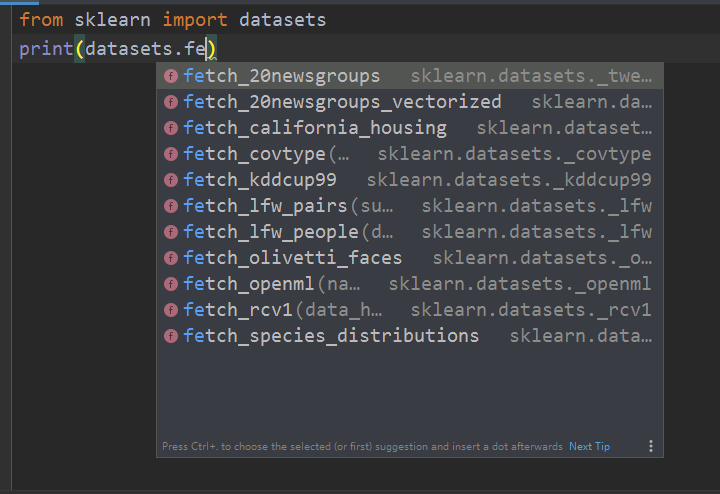The height and width of the screenshot is (494, 720).
Task: Select the fetch_20newsgroups suggestion
Action: 410,76
